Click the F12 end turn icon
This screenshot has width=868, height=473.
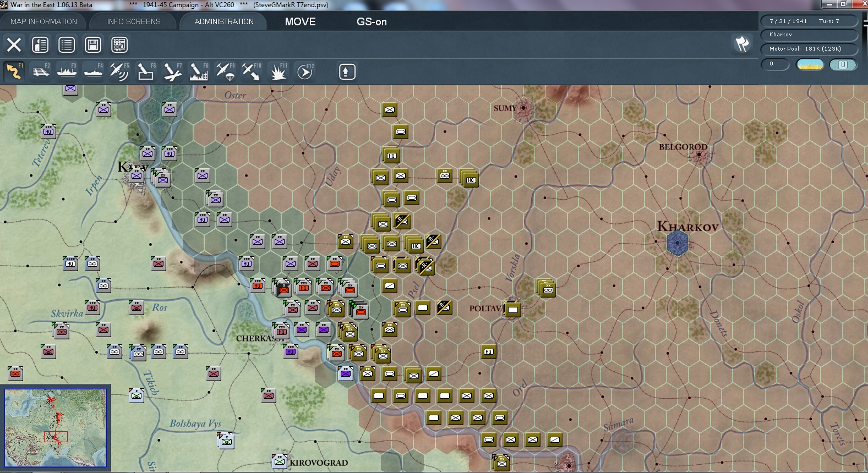click(x=305, y=71)
